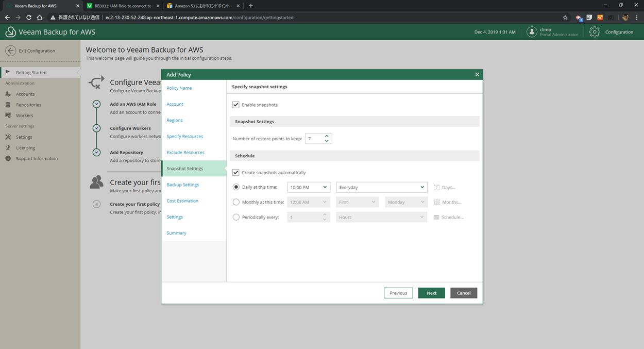The width and height of the screenshot is (644, 349).
Task: Click the Previous button
Action: click(398, 293)
